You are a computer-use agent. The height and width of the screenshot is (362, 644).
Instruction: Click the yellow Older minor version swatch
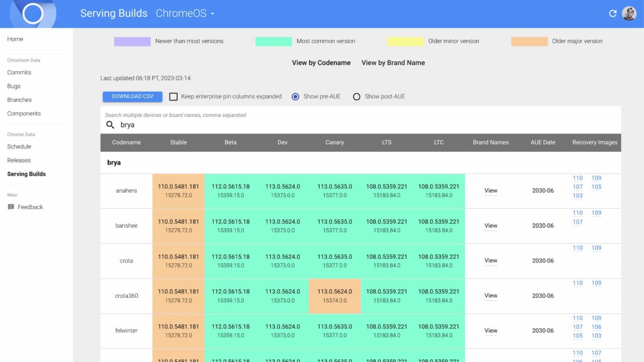click(x=406, y=41)
